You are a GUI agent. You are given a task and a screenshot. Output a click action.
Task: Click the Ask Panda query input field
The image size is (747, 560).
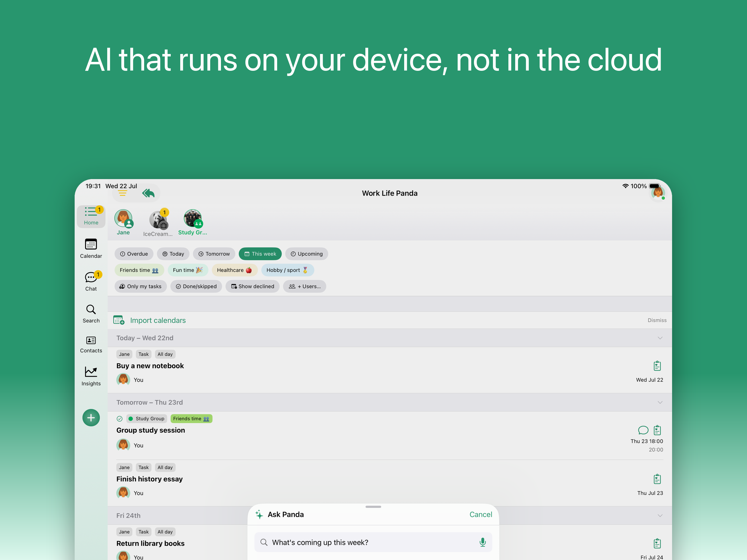tap(373, 542)
